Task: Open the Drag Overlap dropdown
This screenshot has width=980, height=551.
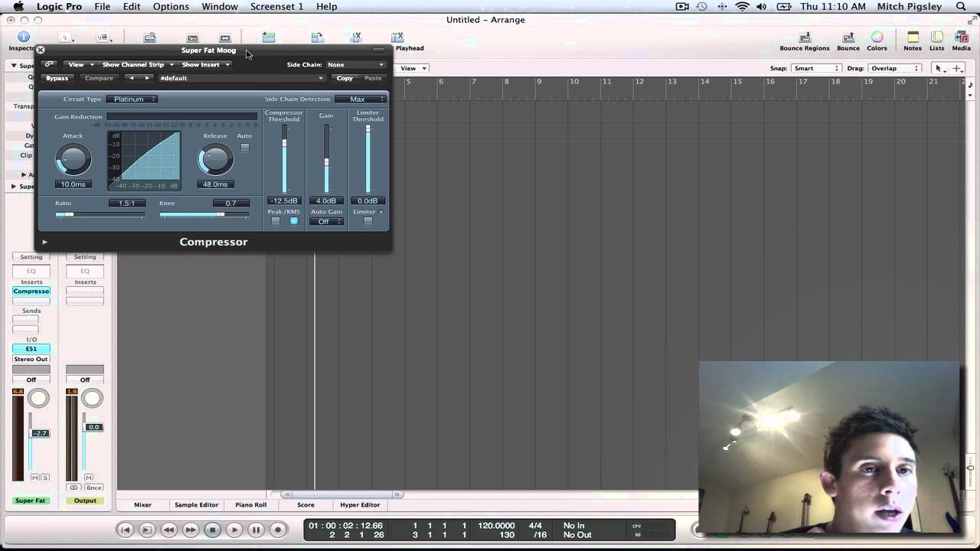Action: pyautogui.click(x=894, y=68)
